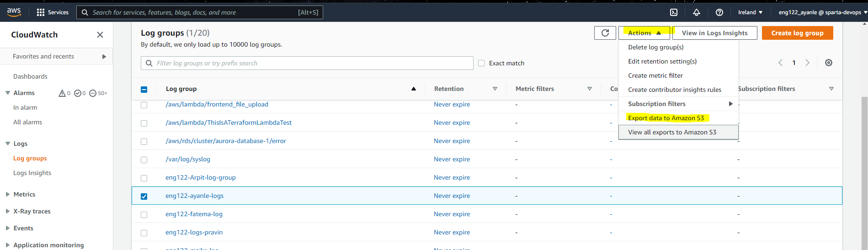Viewport: 868px width, 250px height.
Task: Collapse the Alarms section
Action: (8, 93)
